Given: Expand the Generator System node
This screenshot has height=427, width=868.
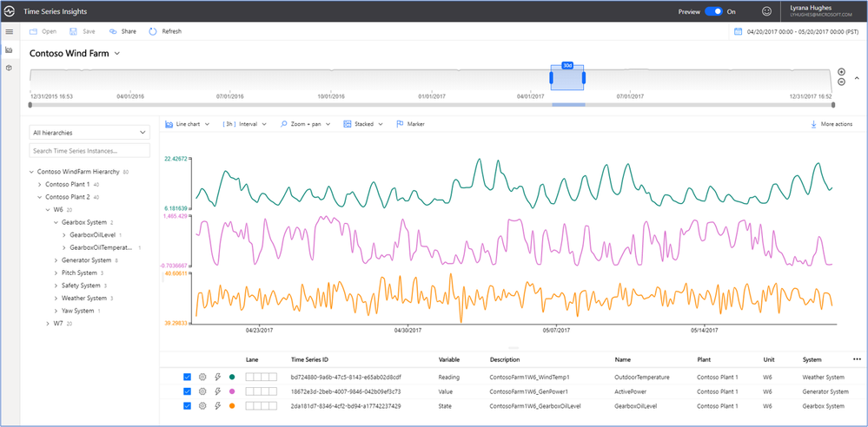Looking at the screenshot, I should 56,260.
